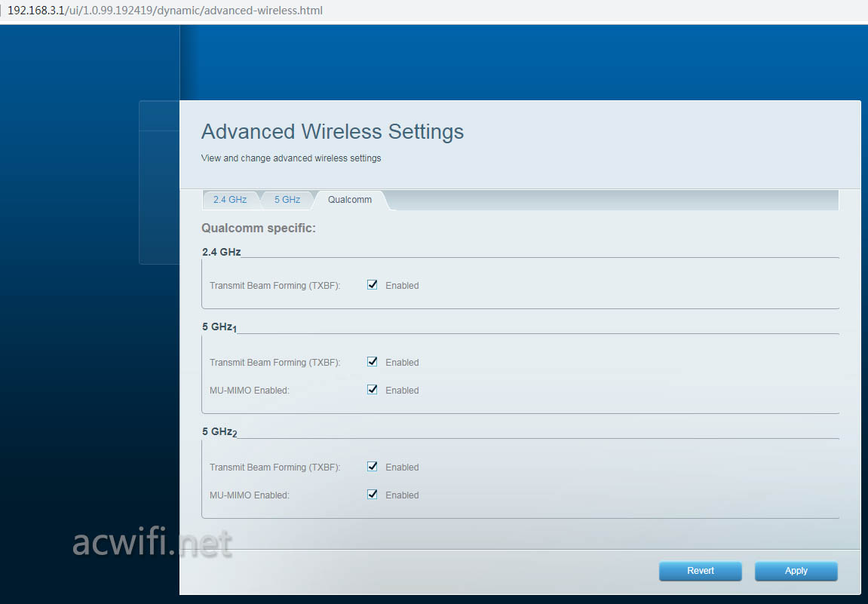868x604 pixels.
Task: Click 'View and change advanced wireless settings' text
Action: 291,158
